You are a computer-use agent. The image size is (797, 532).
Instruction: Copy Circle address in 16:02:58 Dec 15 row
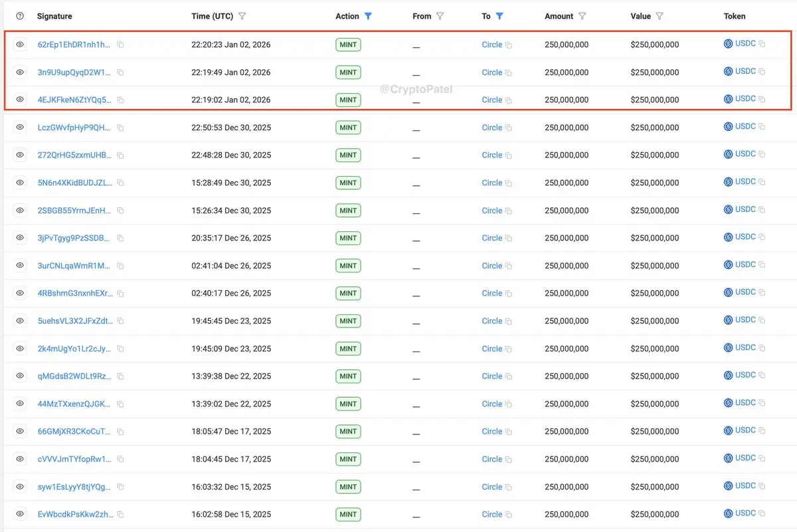509,515
